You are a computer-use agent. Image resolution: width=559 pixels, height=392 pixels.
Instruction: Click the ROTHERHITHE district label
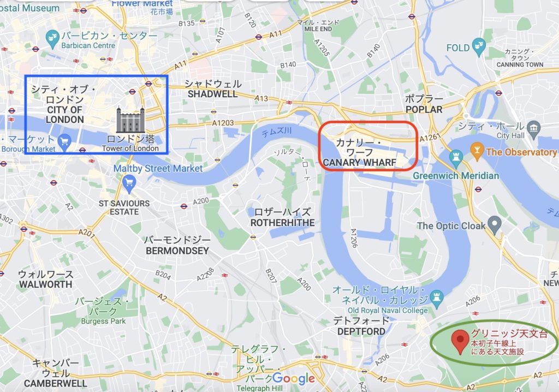point(282,223)
